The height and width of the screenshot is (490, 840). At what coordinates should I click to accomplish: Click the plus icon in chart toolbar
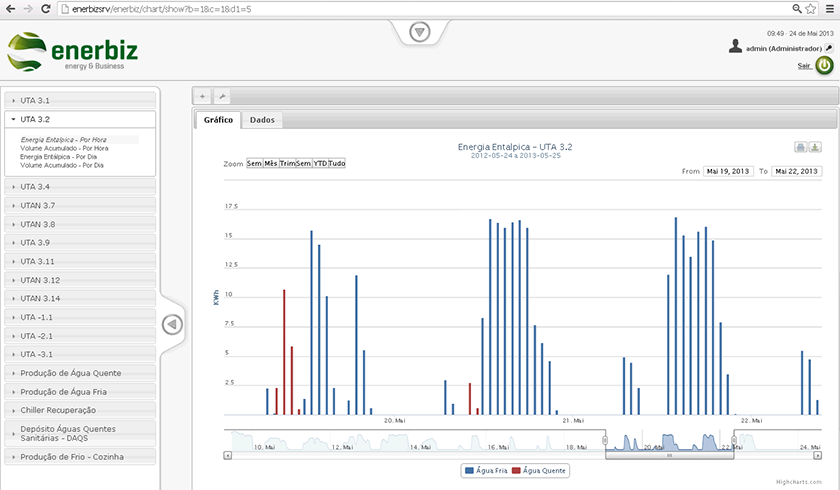tap(202, 96)
